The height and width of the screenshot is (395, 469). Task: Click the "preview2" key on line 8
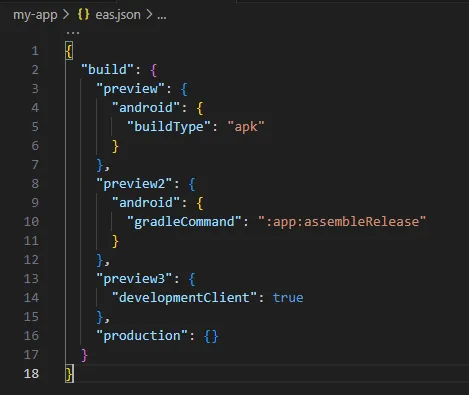tap(134, 184)
